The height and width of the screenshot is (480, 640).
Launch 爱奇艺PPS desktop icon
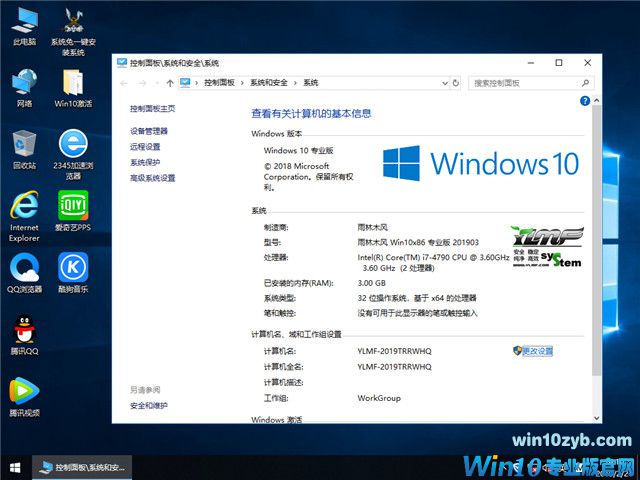coord(73,211)
